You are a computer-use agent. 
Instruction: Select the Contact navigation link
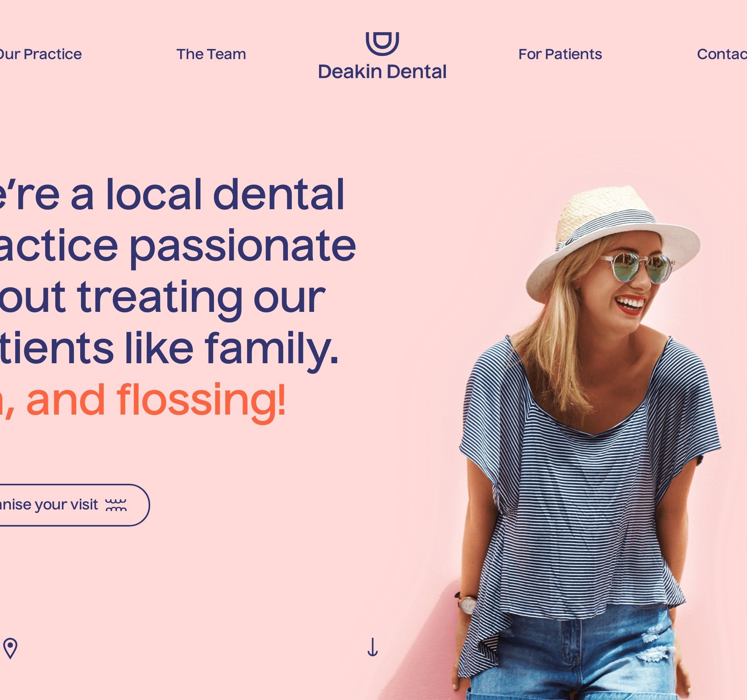[x=722, y=54]
